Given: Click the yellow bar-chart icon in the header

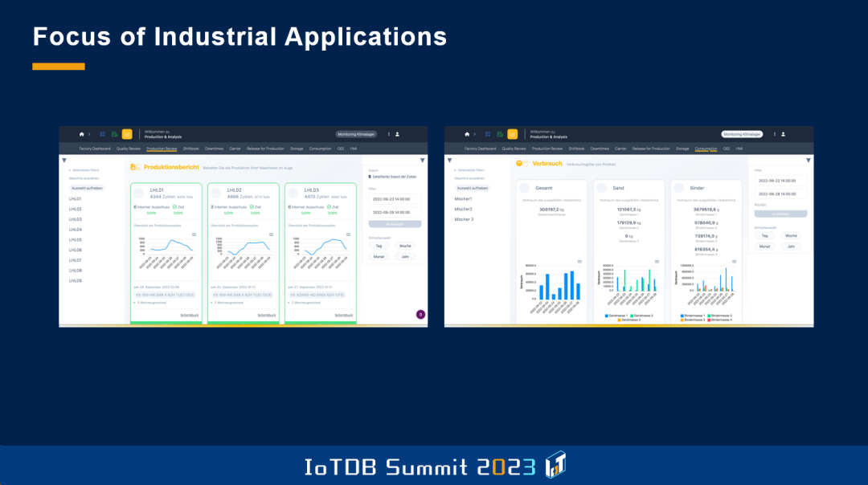Looking at the screenshot, I should pyautogui.click(x=125, y=134).
